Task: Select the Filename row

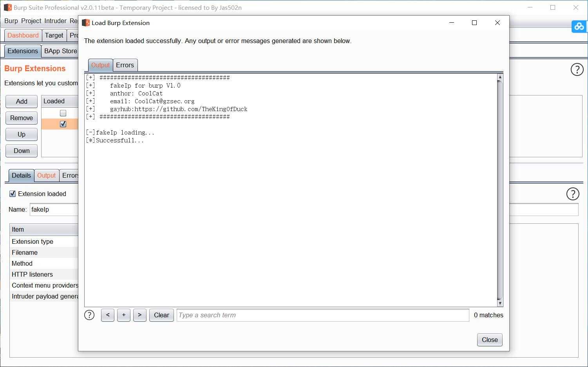Action: click(x=44, y=252)
